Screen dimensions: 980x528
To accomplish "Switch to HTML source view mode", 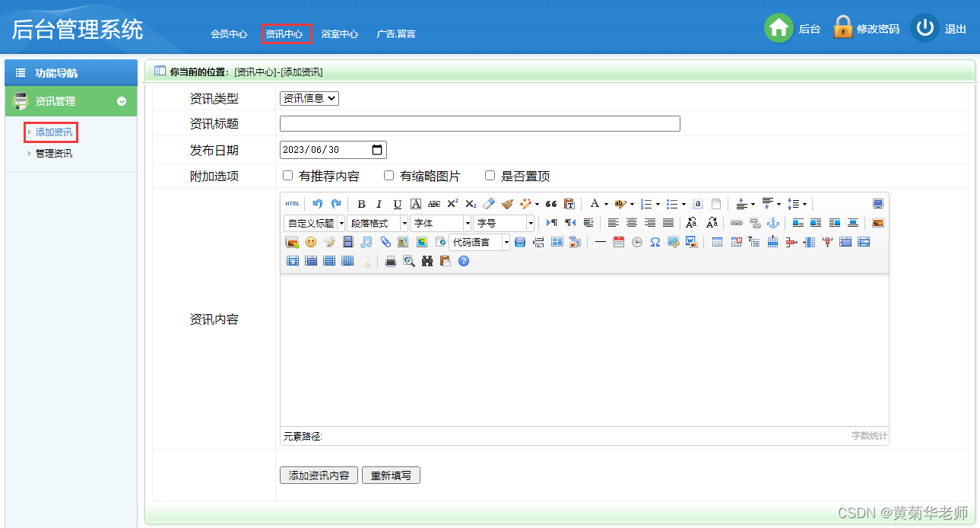I will [x=291, y=203].
